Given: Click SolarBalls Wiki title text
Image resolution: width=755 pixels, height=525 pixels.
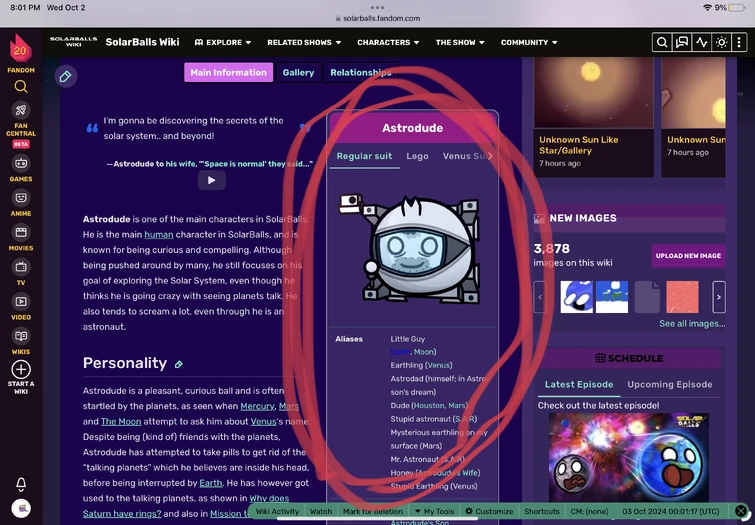Looking at the screenshot, I should tap(142, 42).
